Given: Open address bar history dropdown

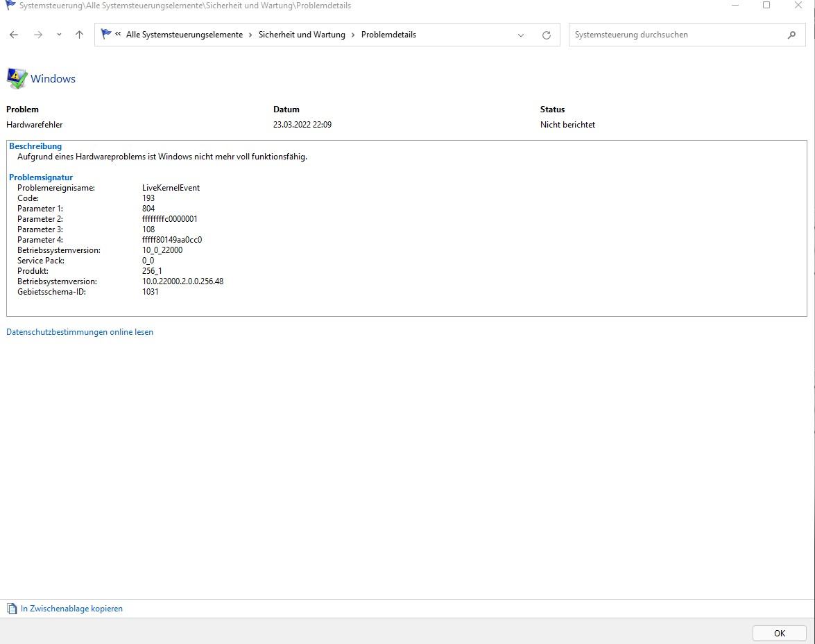Looking at the screenshot, I should [x=521, y=35].
